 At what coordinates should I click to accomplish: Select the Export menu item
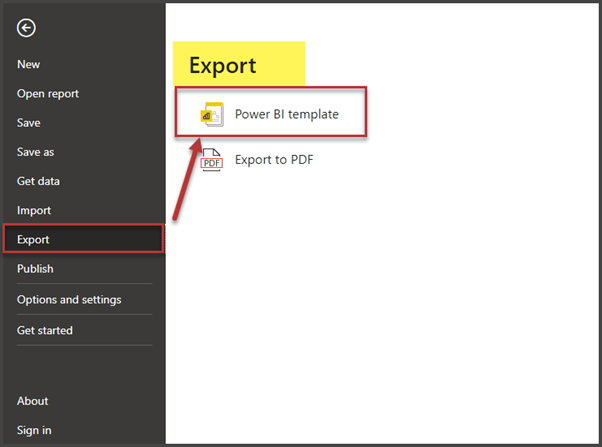(83, 238)
